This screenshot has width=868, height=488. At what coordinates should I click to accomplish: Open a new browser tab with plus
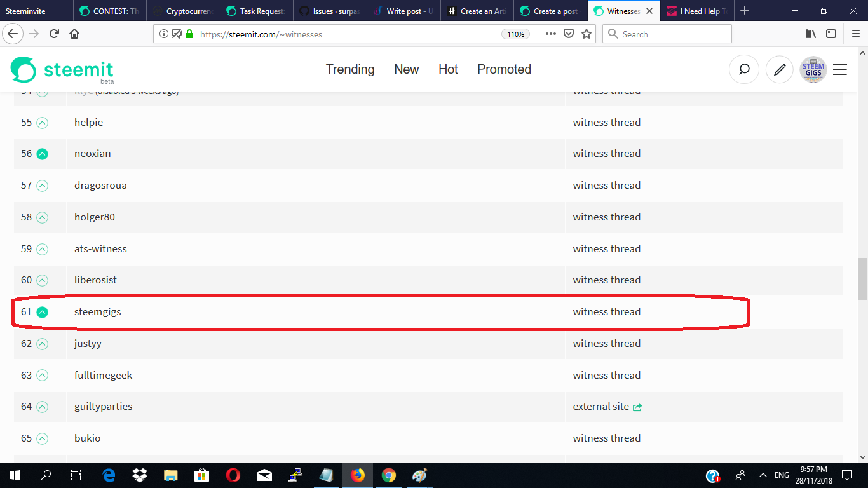point(745,11)
